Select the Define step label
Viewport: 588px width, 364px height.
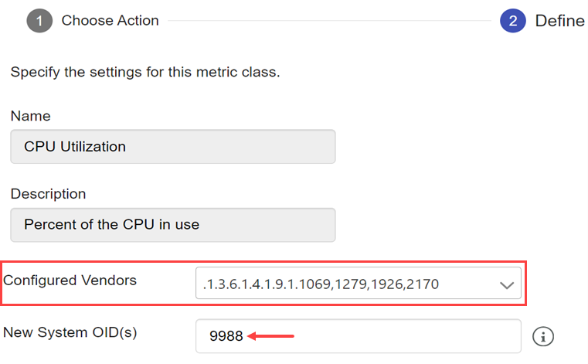pos(559,21)
